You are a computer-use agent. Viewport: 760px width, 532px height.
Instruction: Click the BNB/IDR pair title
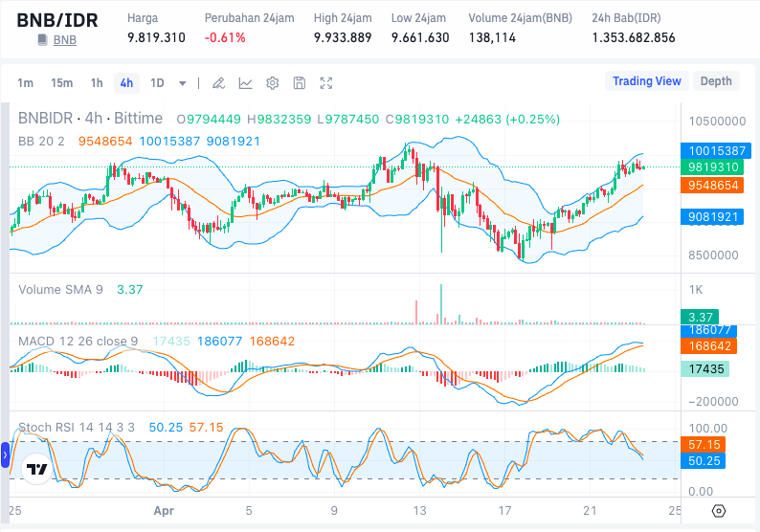click(57, 20)
